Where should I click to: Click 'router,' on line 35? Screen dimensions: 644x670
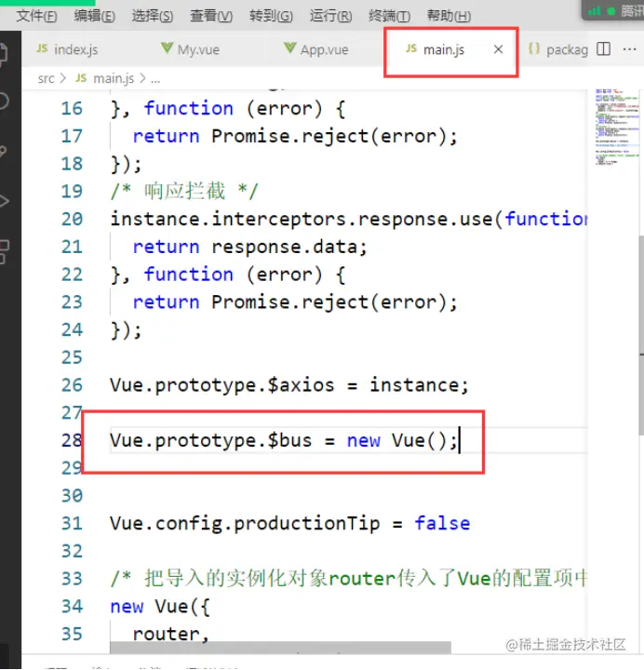point(170,635)
